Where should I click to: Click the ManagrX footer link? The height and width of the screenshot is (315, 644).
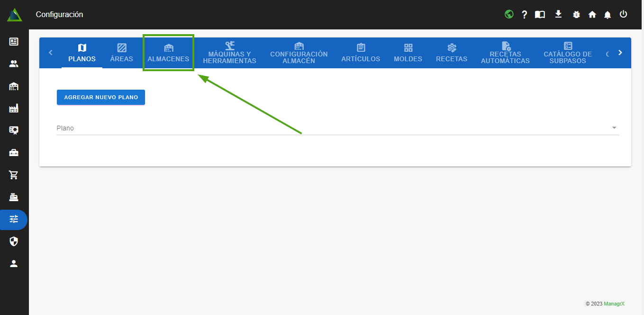coord(614,304)
